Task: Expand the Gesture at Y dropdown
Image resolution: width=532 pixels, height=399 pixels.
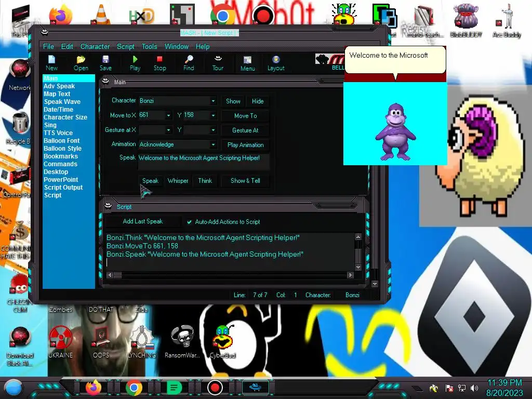Action: [212, 130]
